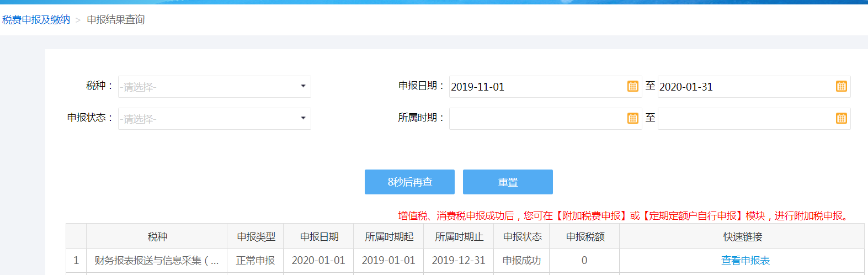Click the 申报类型 column header
This screenshot has width=868, height=275.
click(255, 237)
